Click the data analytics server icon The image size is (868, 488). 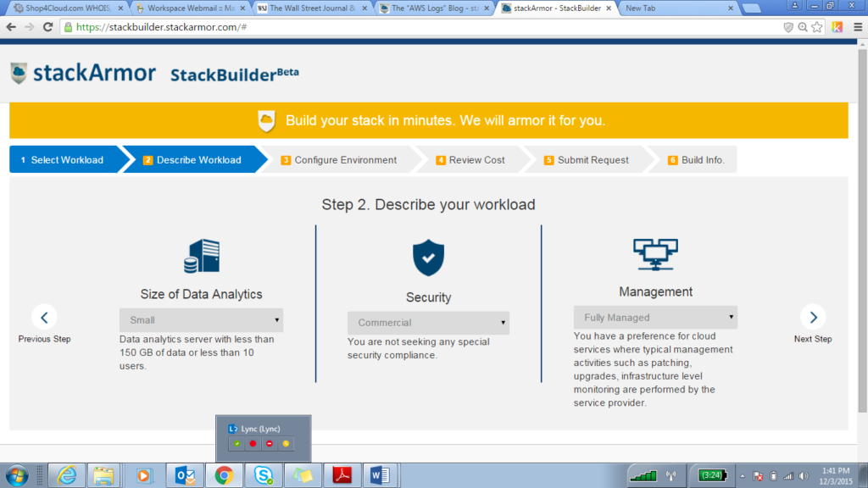tap(201, 255)
